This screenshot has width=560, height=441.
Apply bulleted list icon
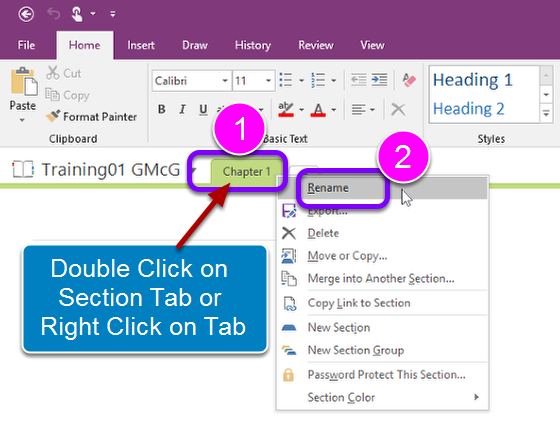click(286, 80)
